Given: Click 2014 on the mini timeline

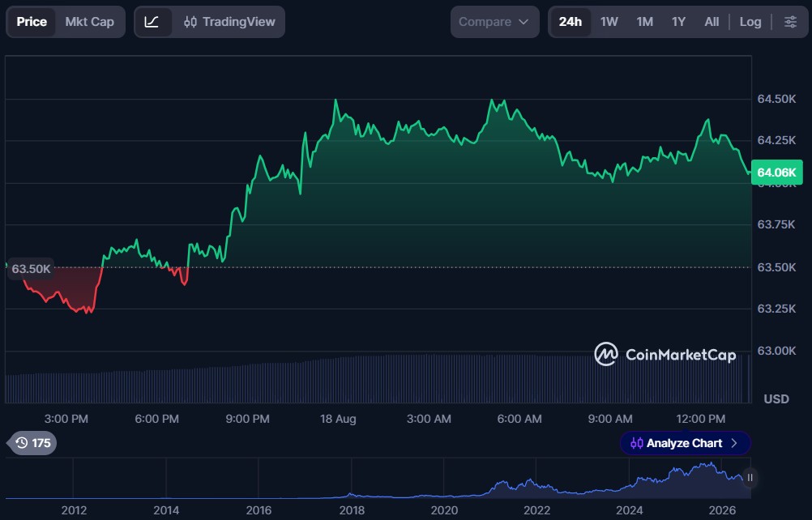Looking at the screenshot, I should (x=166, y=511).
